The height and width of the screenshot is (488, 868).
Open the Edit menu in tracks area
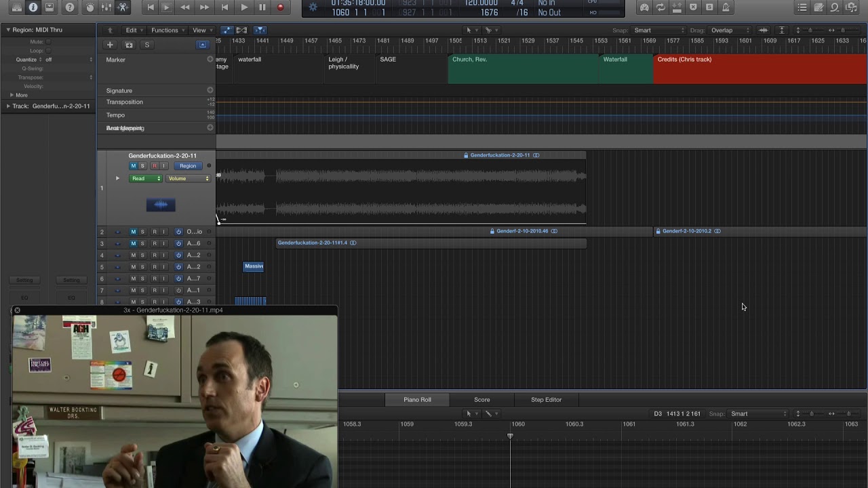(134, 30)
